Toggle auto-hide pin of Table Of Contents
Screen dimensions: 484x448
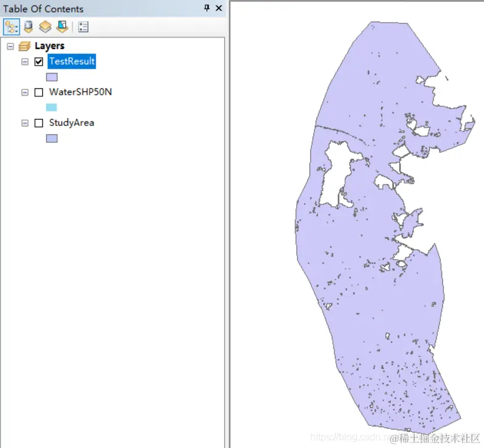point(207,8)
